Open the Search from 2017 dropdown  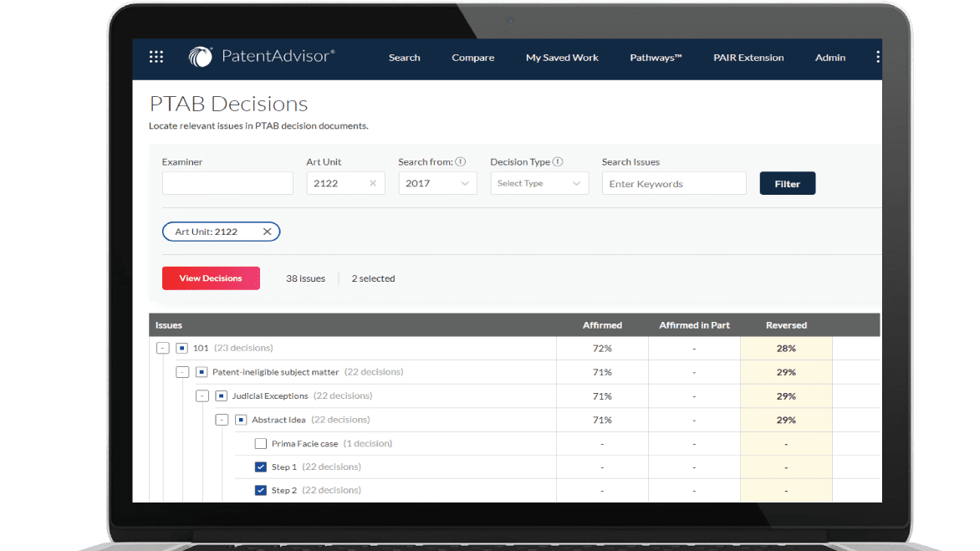click(437, 183)
